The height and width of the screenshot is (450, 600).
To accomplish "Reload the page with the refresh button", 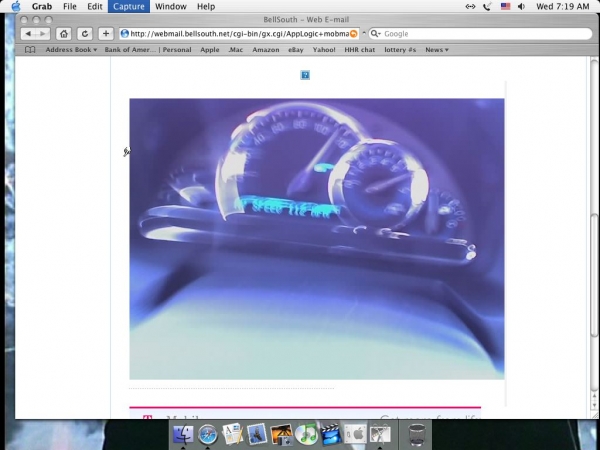I will 85,33.
